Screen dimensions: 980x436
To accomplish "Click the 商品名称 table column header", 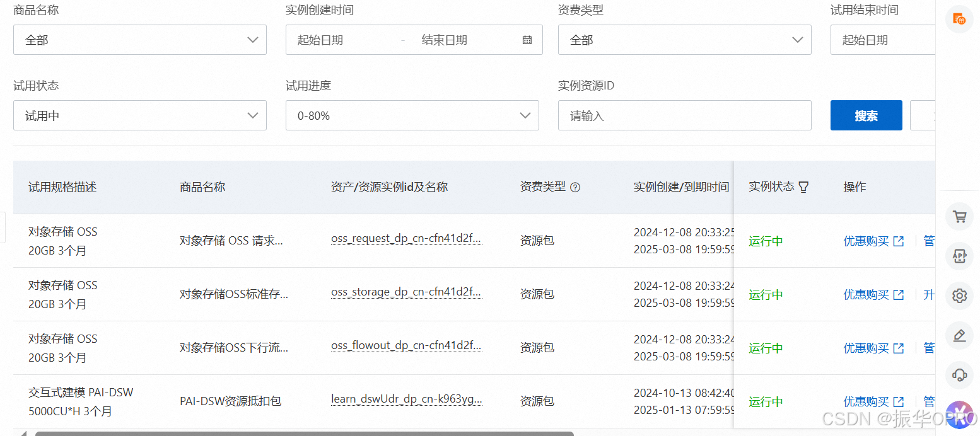I will coord(202,187).
